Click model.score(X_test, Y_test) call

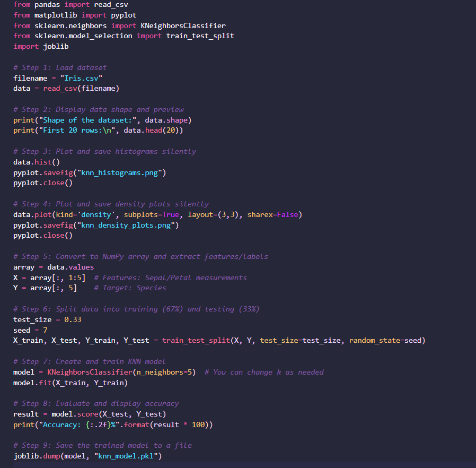109,414
